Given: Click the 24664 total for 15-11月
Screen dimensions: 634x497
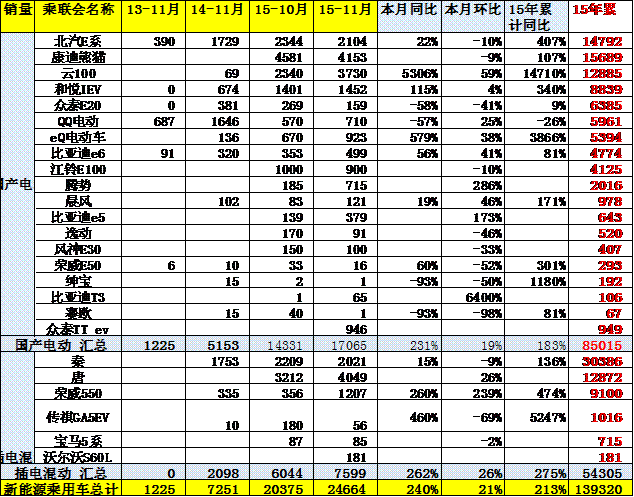Looking at the screenshot, I should (x=345, y=489).
